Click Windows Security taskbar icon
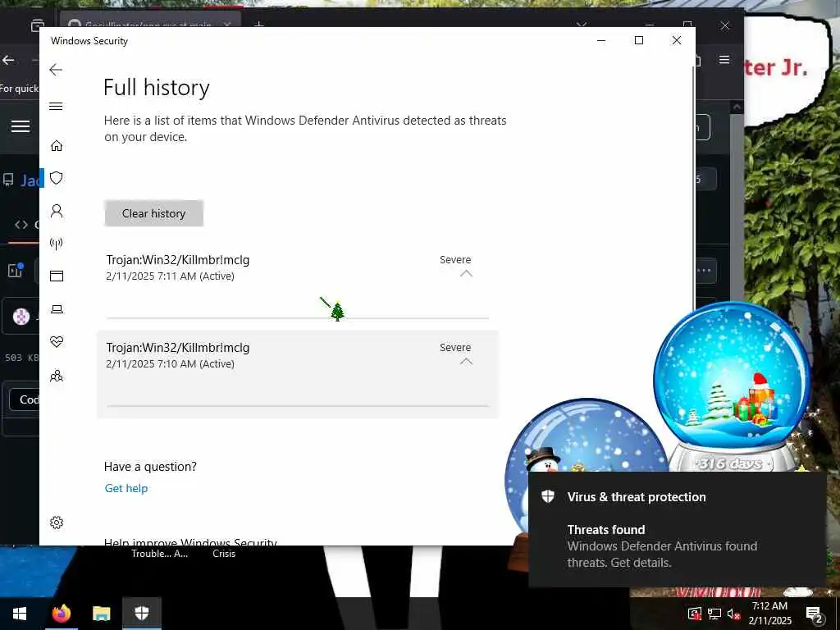Image resolution: width=840 pixels, height=630 pixels. 141,614
